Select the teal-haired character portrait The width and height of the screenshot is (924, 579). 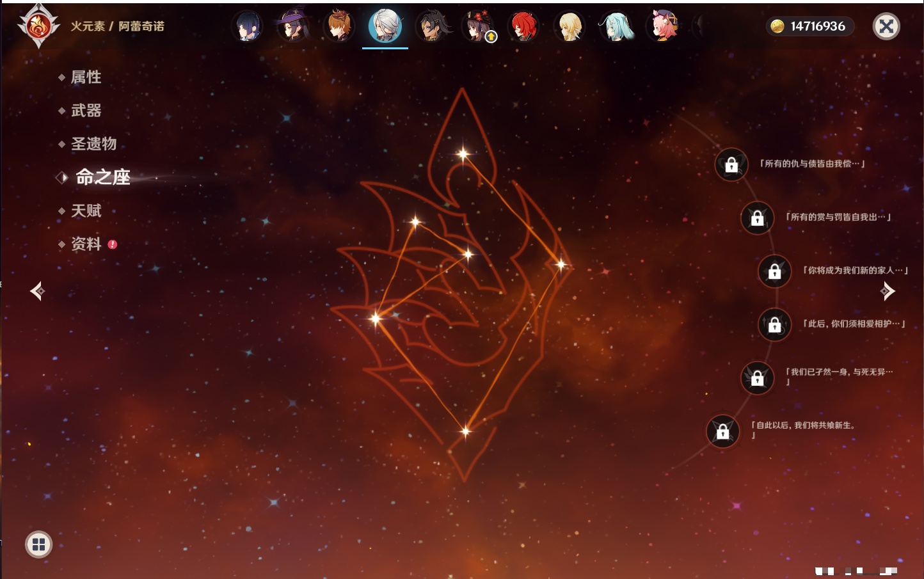tap(616, 26)
